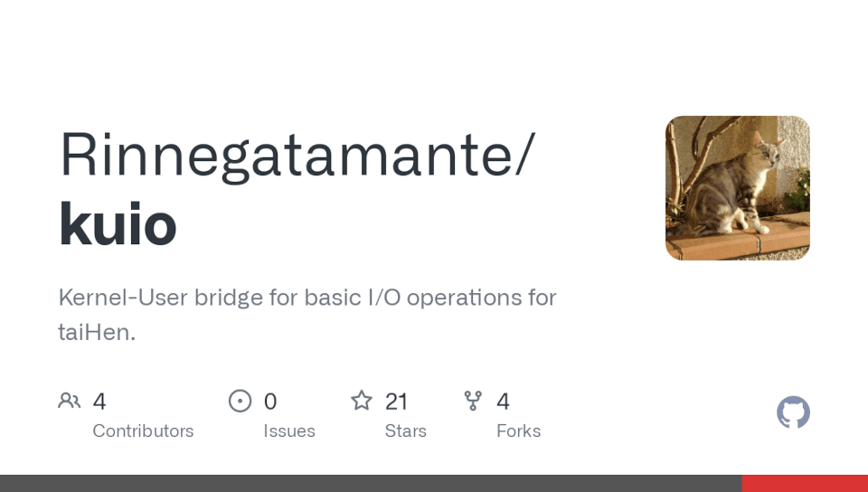Screen dimensions: 868x492
Task: Click the gray language bar segment
Action: point(371,483)
